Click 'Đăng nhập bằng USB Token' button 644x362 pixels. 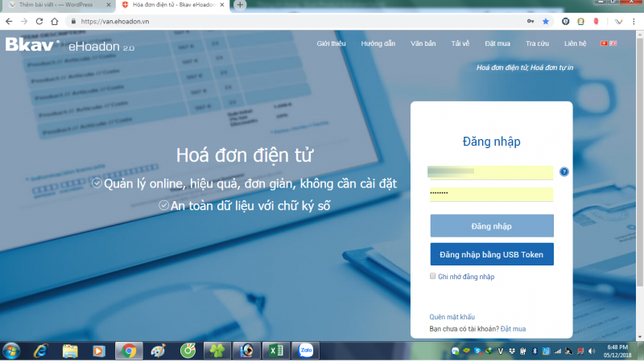pos(492,255)
